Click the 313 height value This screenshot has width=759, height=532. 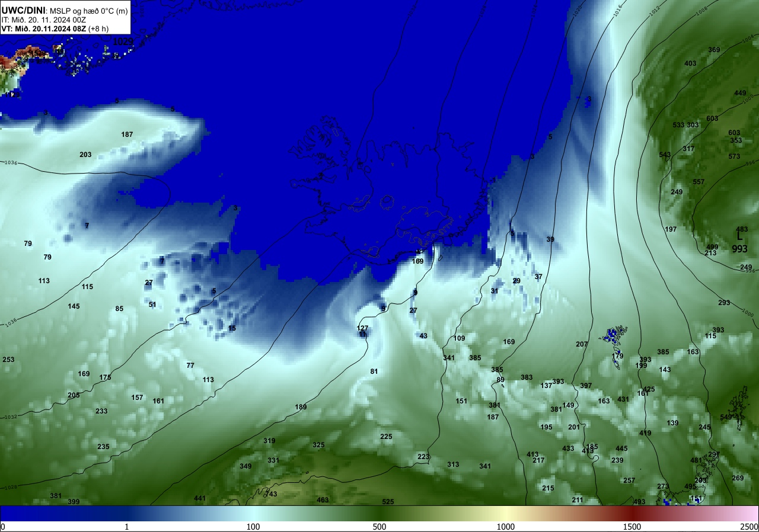453,464
